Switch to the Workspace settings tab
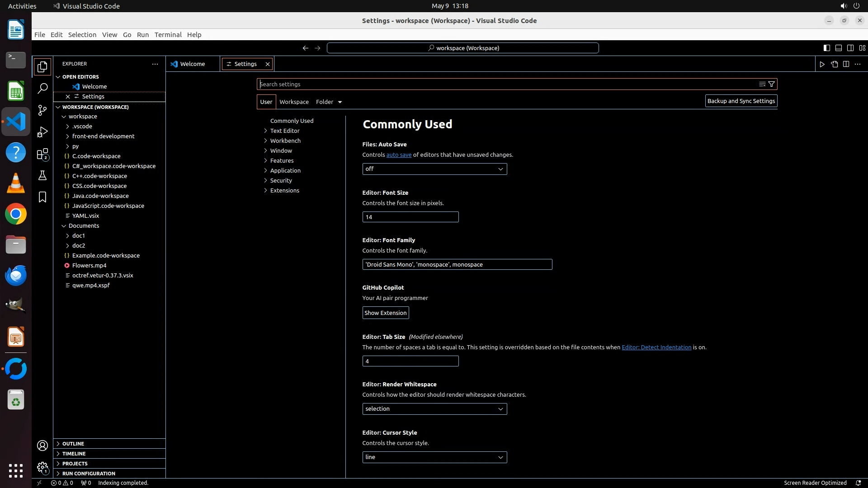Viewport: 868px width, 488px height. tap(294, 102)
